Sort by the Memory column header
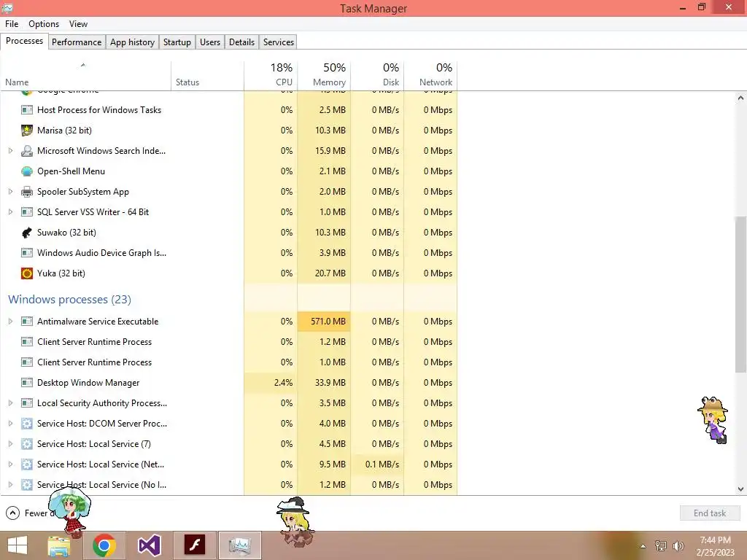This screenshot has width=747, height=560. pos(324,75)
